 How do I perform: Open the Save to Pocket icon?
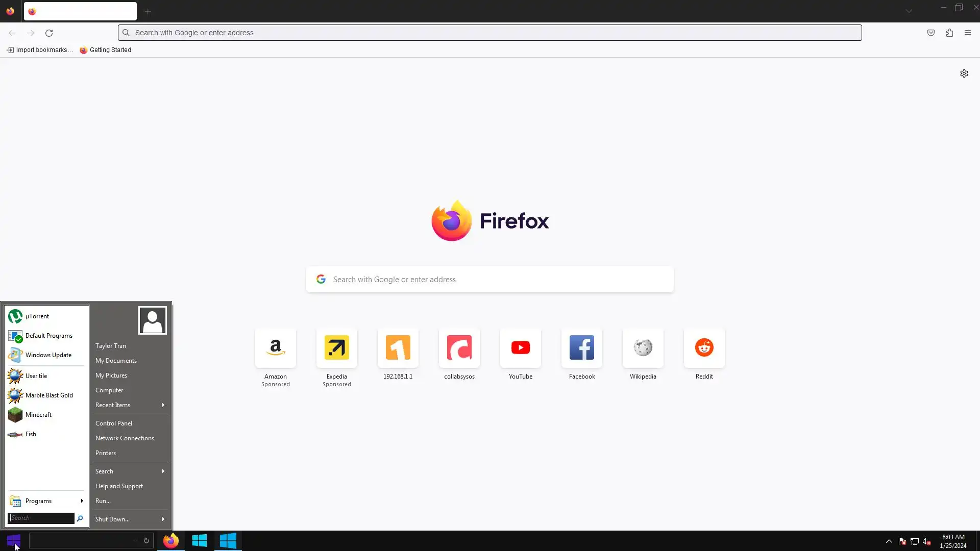930,33
